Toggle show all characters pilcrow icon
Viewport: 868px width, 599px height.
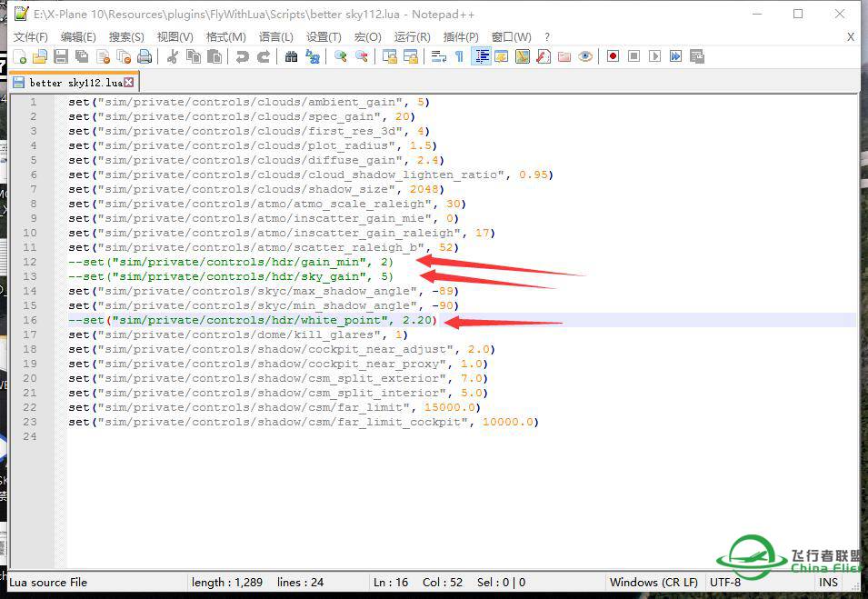[459, 56]
